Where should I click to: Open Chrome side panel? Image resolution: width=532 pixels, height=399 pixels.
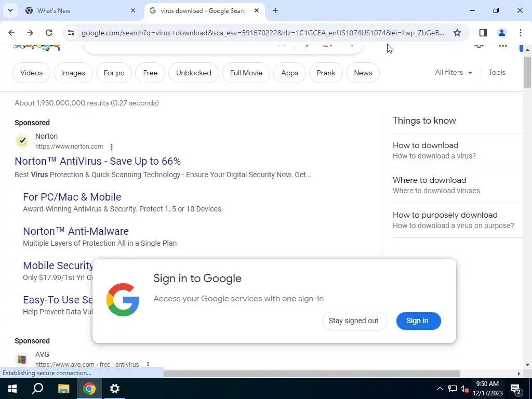(x=483, y=33)
